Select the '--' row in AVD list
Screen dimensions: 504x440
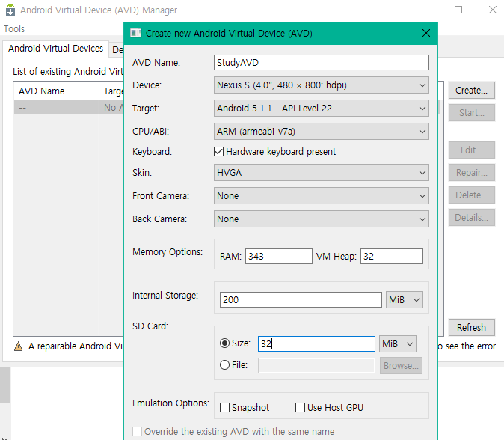69,108
